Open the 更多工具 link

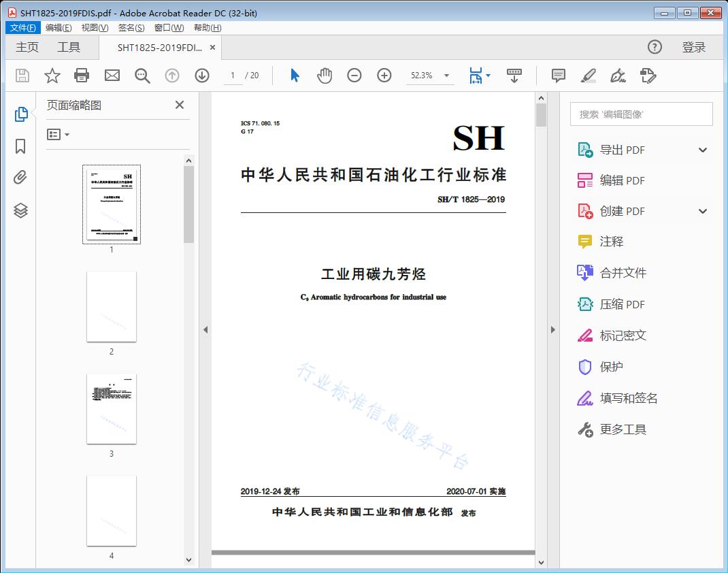pos(623,429)
